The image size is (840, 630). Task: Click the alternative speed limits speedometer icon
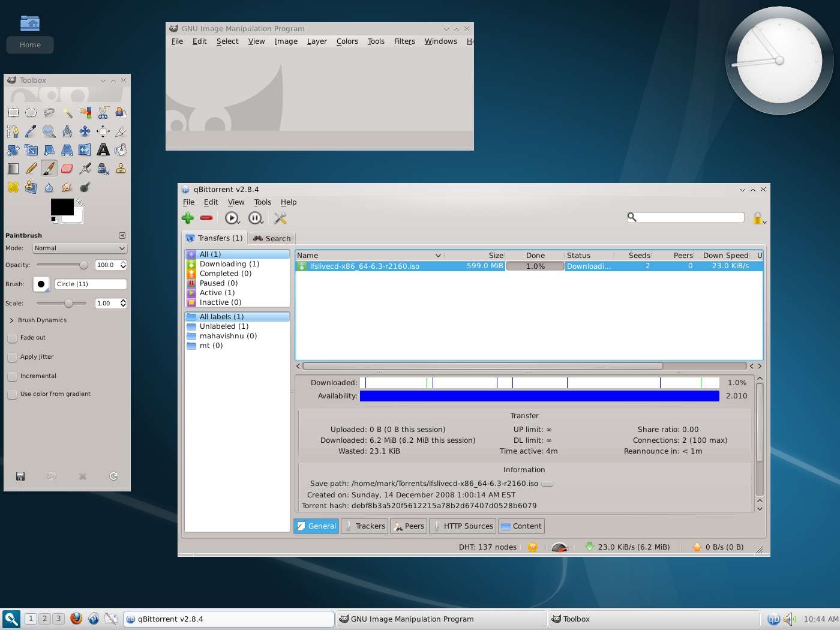click(x=559, y=547)
